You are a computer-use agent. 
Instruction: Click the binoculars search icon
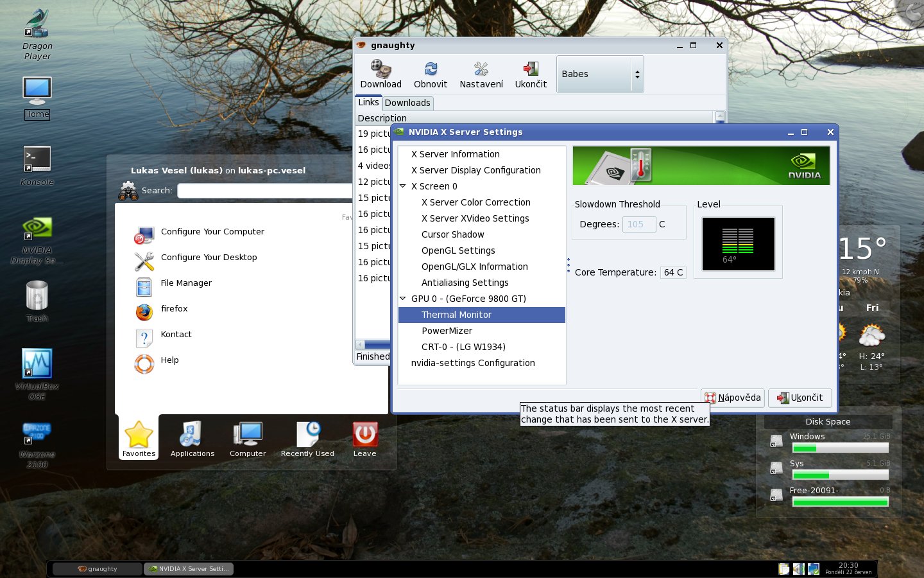click(128, 191)
